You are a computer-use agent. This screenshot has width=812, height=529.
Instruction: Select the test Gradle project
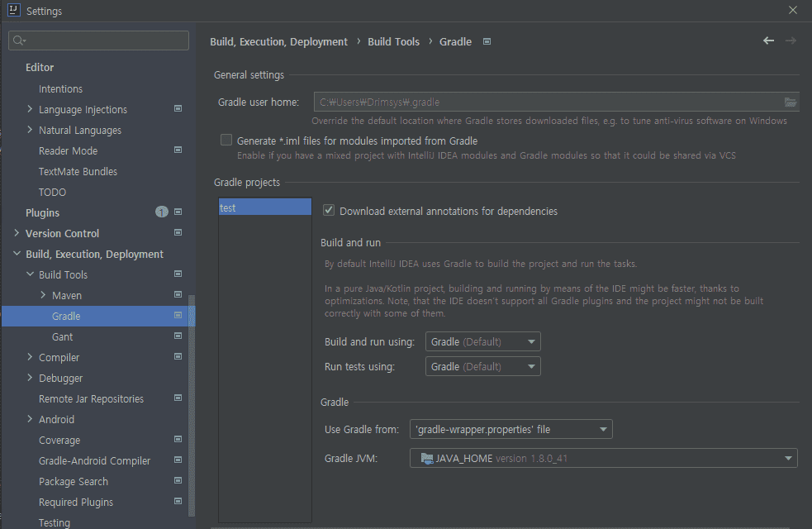(265, 207)
